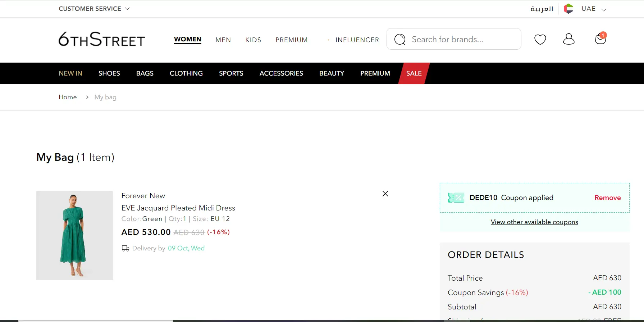Expand the Customer Service dropdown

pyautogui.click(x=94, y=9)
